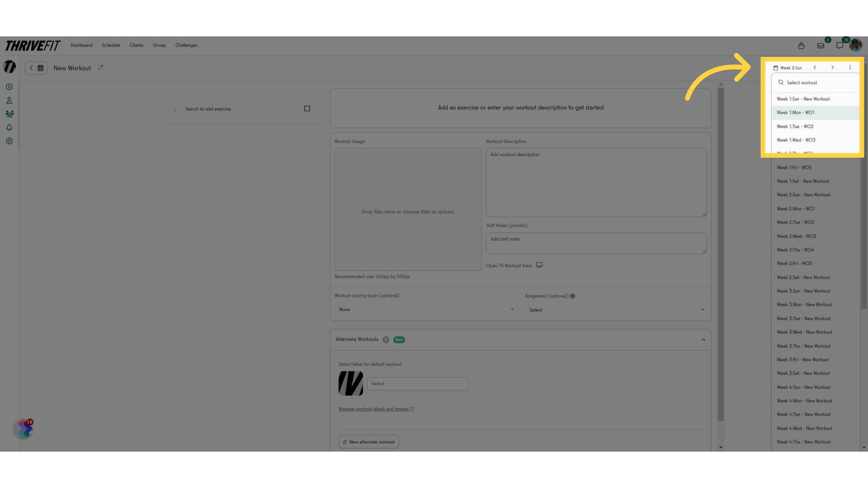This screenshot has height=488, width=868.
Task: Select the Challenges menu tab
Action: tap(187, 45)
